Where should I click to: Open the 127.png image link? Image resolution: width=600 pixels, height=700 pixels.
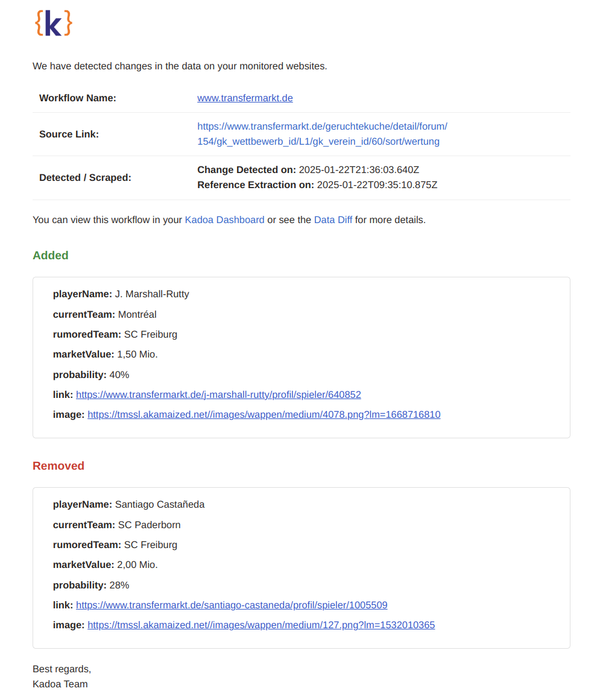pos(261,625)
